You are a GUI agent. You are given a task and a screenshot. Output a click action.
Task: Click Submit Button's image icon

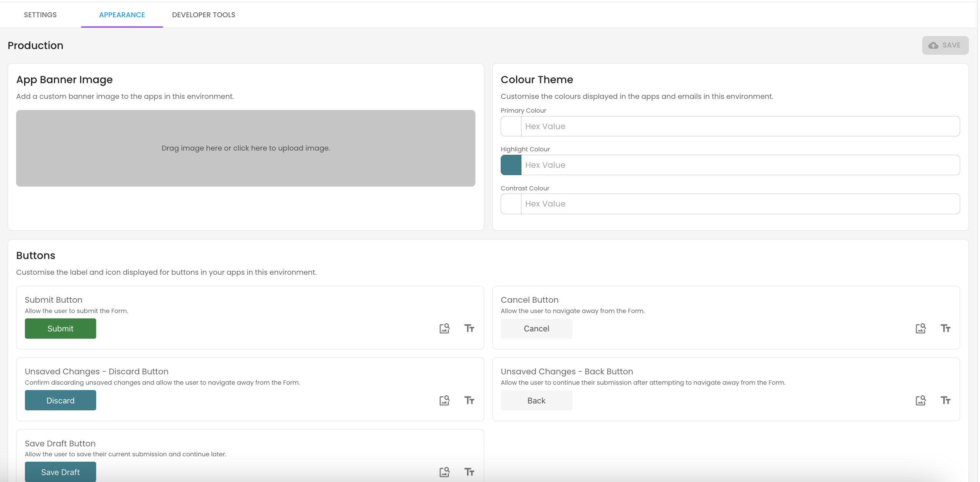coord(444,328)
